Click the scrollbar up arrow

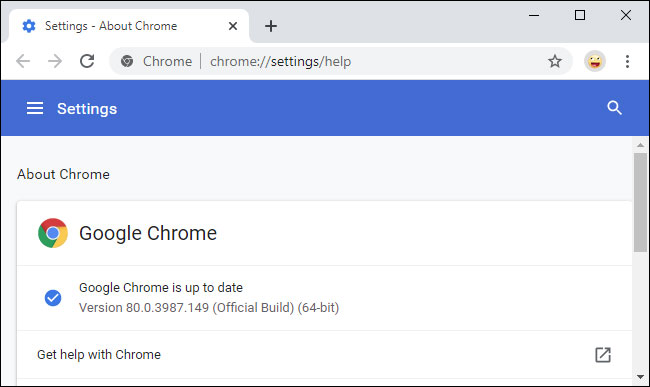click(x=640, y=145)
